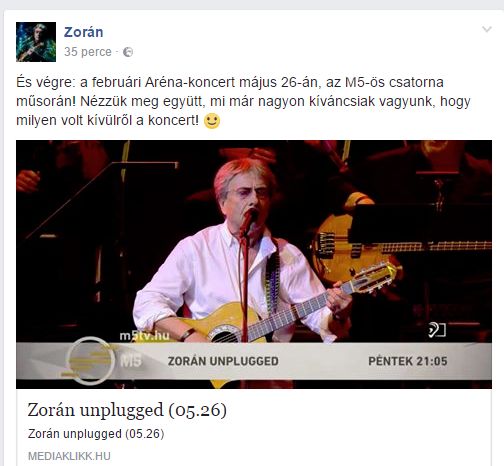Click the post text about the Aréna-koncert
Viewport: 504px width, 466px height.
(x=243, y=101)
